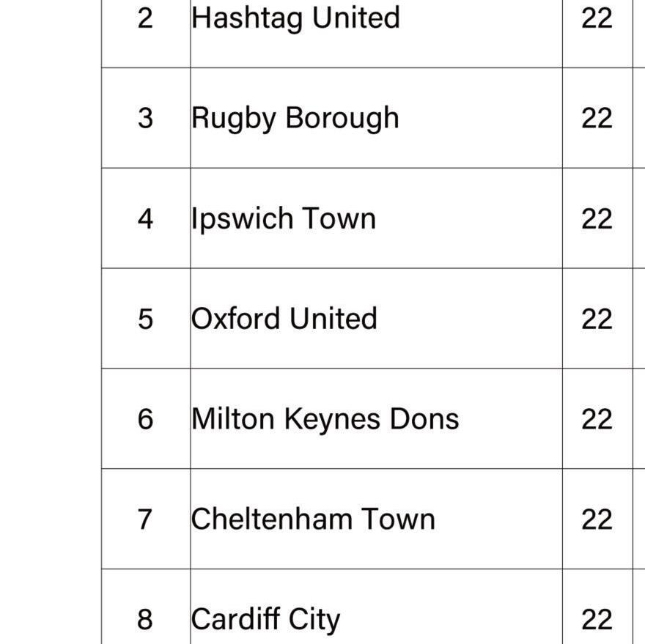Viewport: 645px width, 644px height.
Task: Select played count for Milton Keynes Dons
Action: click(597, 419)
